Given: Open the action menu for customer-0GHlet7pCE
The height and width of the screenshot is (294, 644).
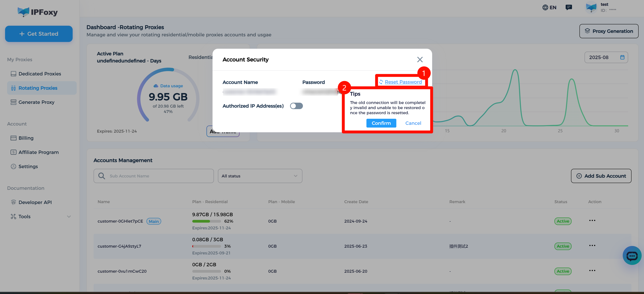Looking at the screenshot, I should 592,221.
